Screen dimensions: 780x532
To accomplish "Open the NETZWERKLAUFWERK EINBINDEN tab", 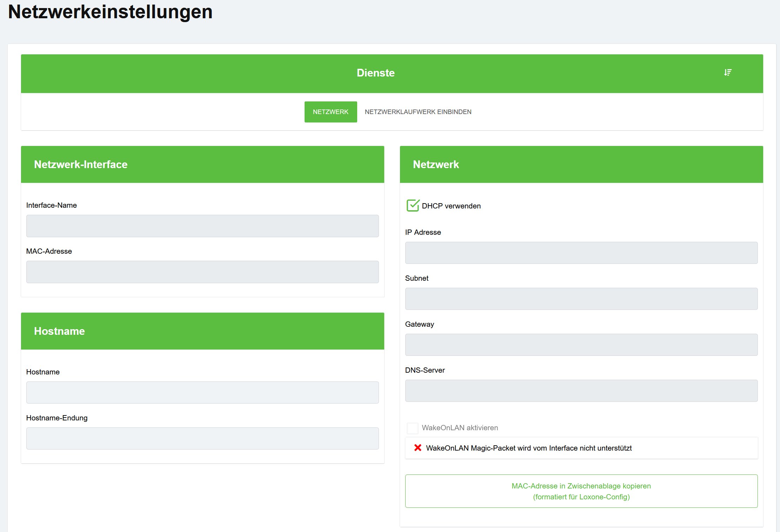I will point(418,112).
